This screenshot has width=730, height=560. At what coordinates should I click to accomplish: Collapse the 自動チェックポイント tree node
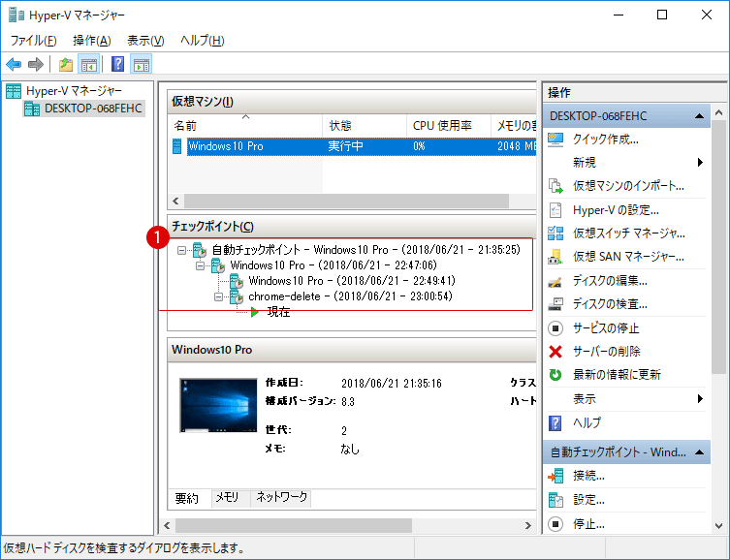click(181, 250)
